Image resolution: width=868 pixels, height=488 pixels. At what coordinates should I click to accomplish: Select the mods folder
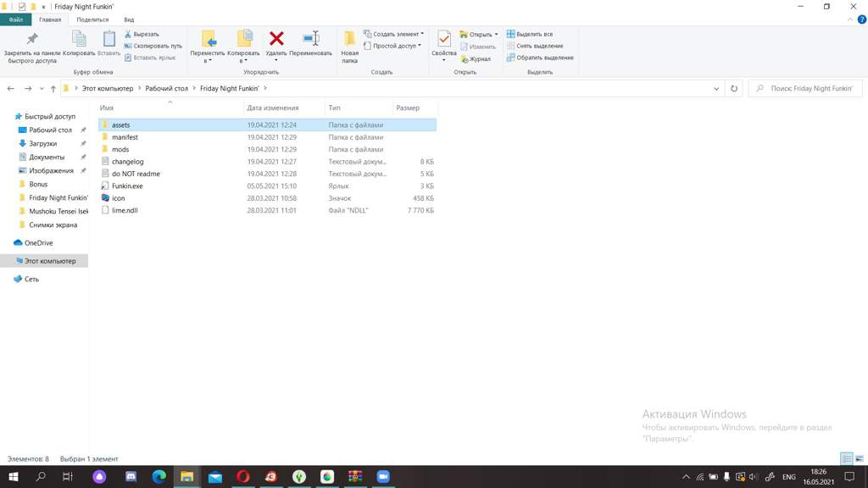pos(268,149)
